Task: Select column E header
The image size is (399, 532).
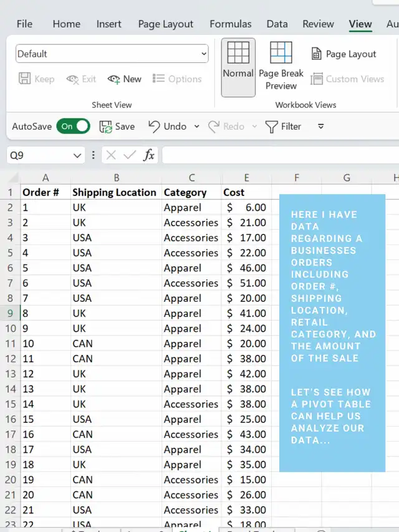Action: [246, 178]
